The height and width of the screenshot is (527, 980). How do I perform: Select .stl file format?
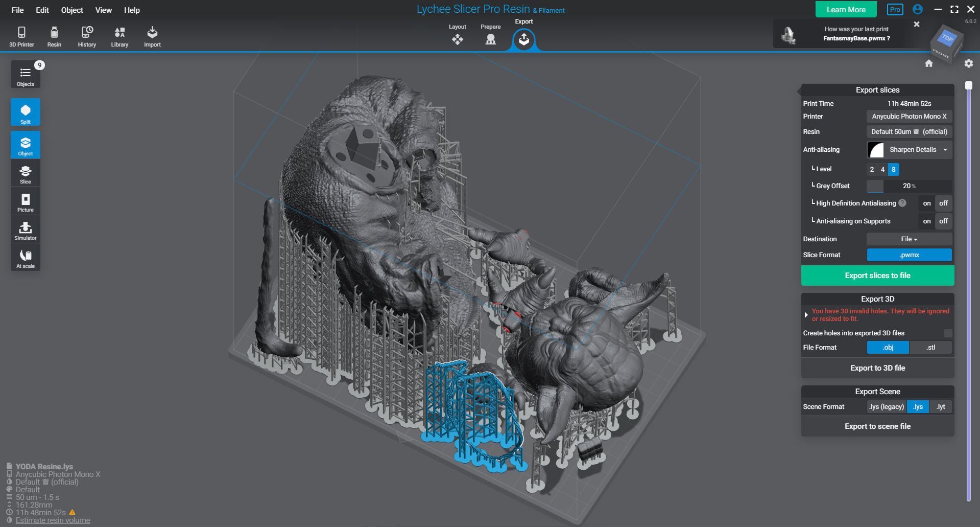pos(930,348)
